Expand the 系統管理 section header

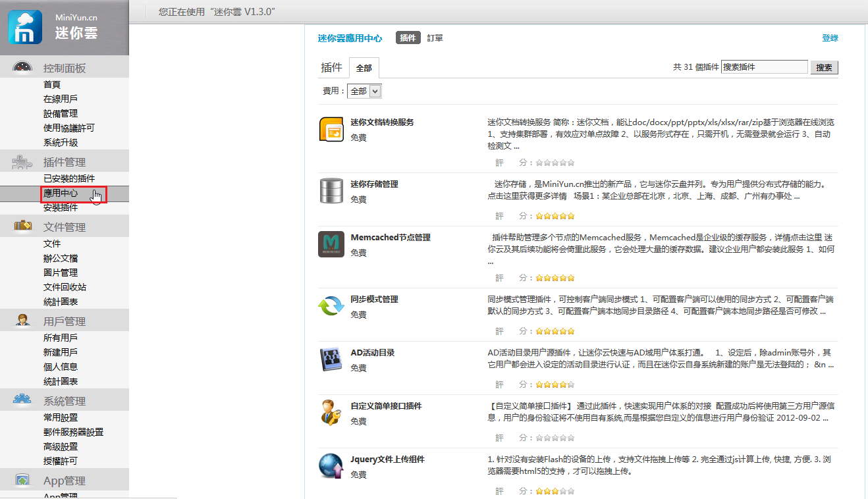(65, 400)
